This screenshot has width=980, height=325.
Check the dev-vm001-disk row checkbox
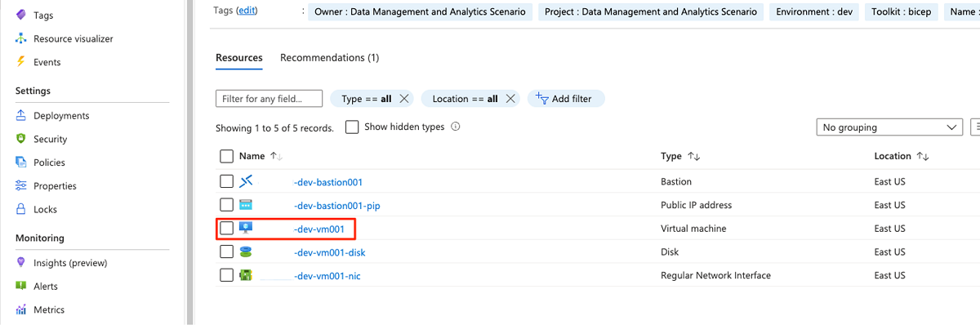click(227, 252)
